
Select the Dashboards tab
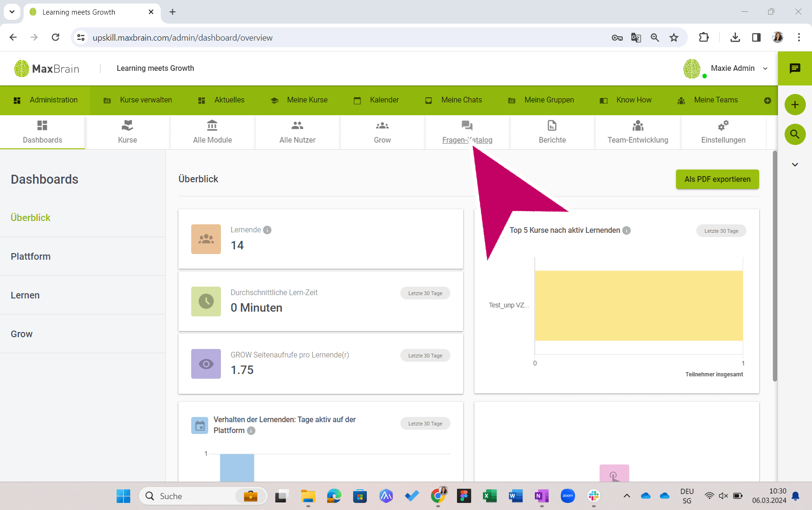click(x=42, y=132)
